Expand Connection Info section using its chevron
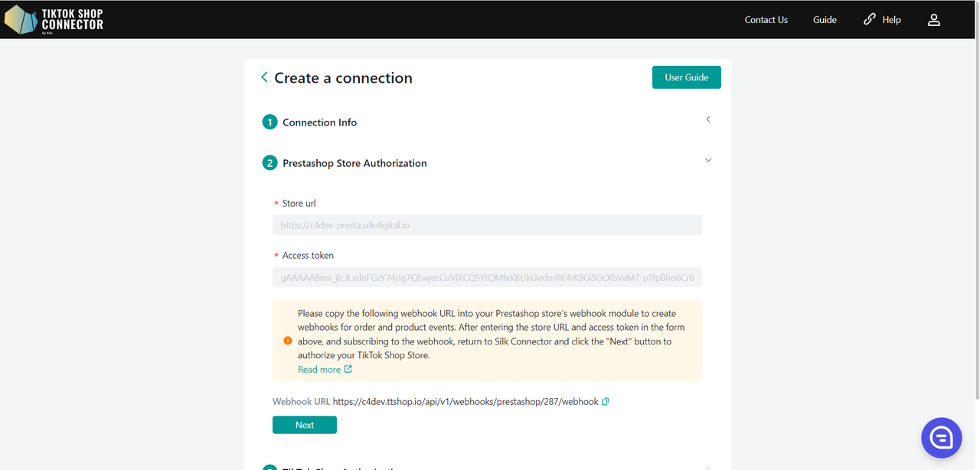The image size is (980, 470). [x=708, y=119]
